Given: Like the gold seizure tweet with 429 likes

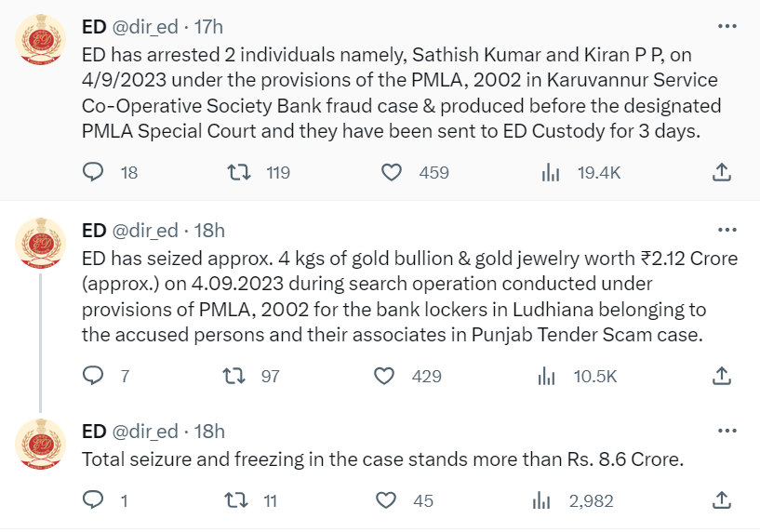Looking at the screenshot, I should [384, 376].
